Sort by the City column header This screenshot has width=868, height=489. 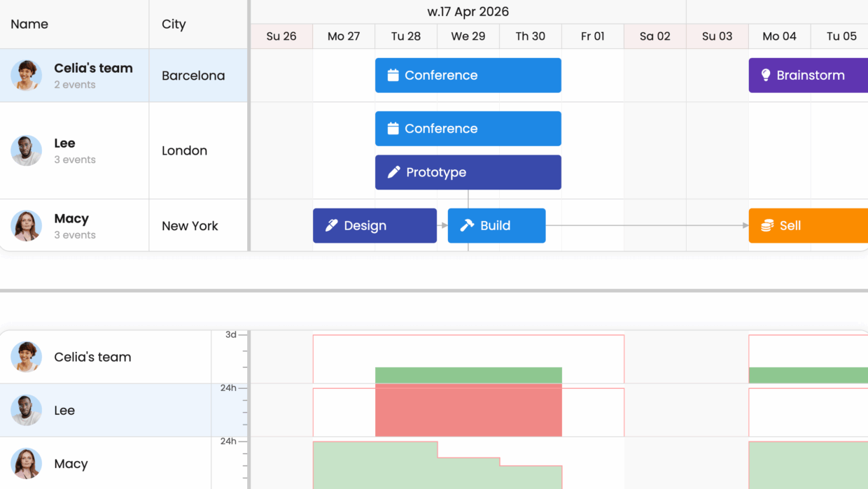(174, 24)
